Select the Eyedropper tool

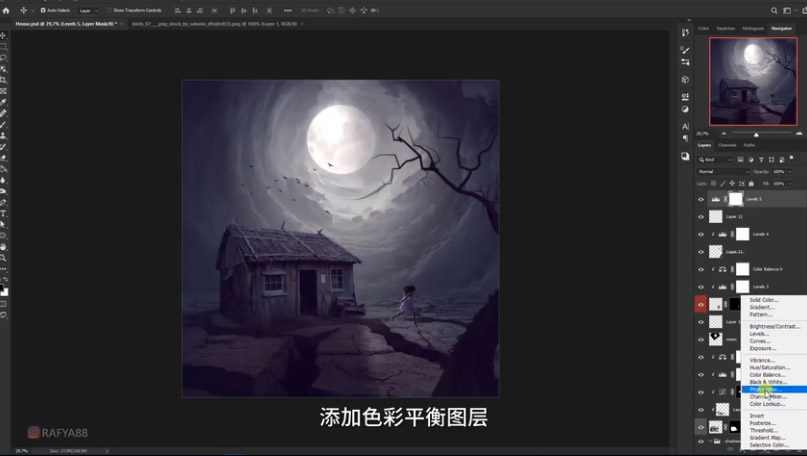click(4, 102)
